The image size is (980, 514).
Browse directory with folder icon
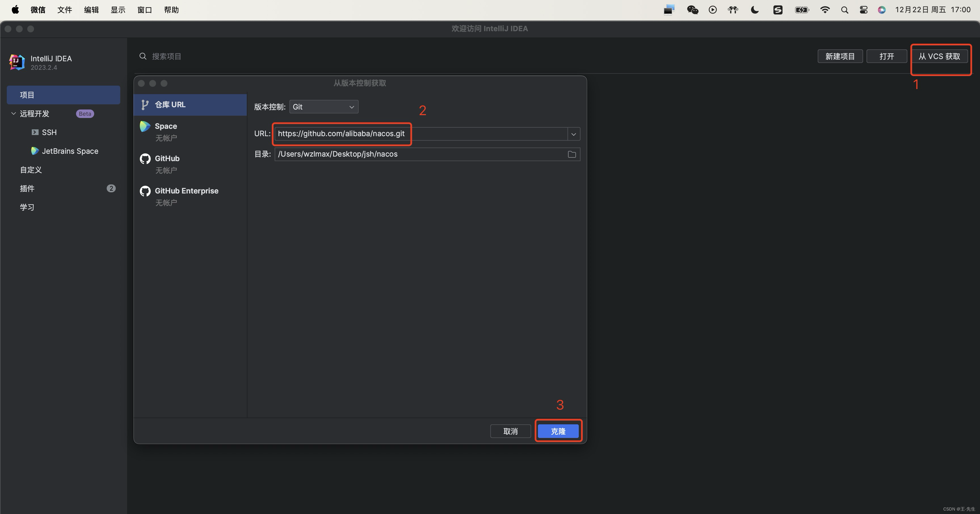tap(572, 154)
